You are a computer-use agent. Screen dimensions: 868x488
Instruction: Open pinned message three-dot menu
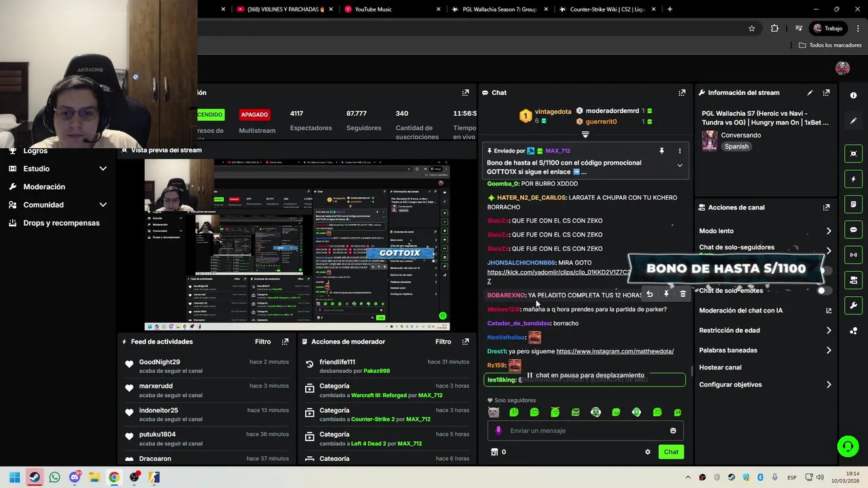tap(679, 151)
